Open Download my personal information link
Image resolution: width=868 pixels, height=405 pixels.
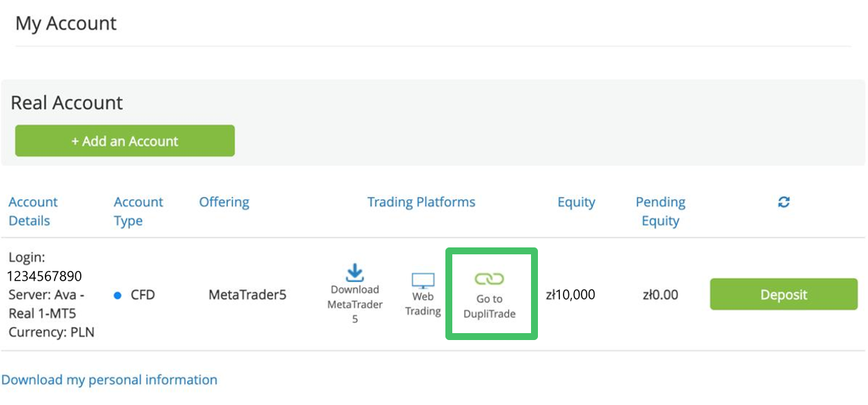pyautogui.click(x=109, y=379)
